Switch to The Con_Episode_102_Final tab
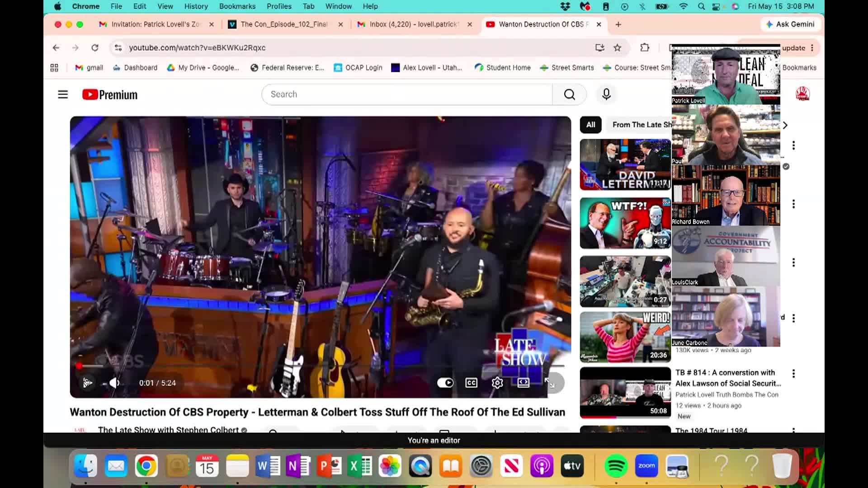Viewport: 868px width, 488px height. [284, 24]
